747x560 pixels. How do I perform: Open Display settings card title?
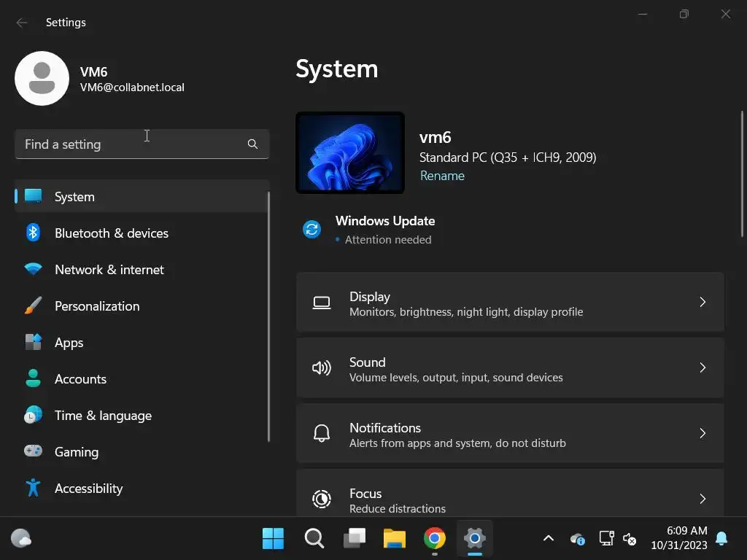[370, 296]
